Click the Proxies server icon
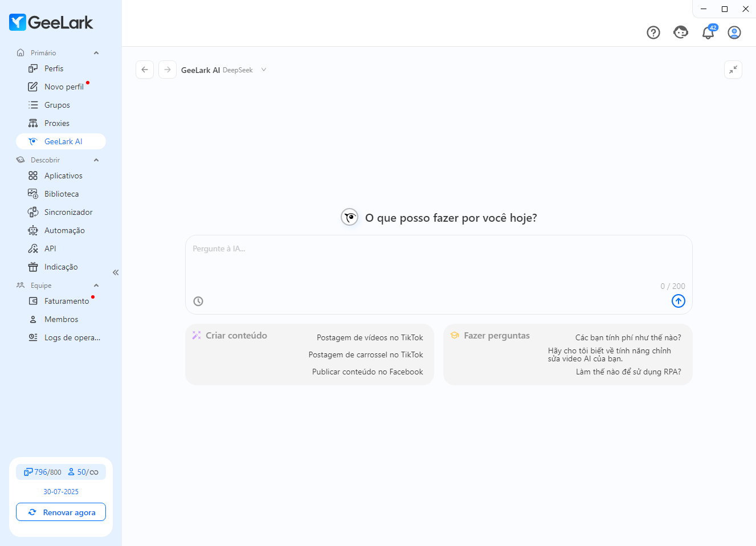 pyautogui.click(x=33, y=123)
